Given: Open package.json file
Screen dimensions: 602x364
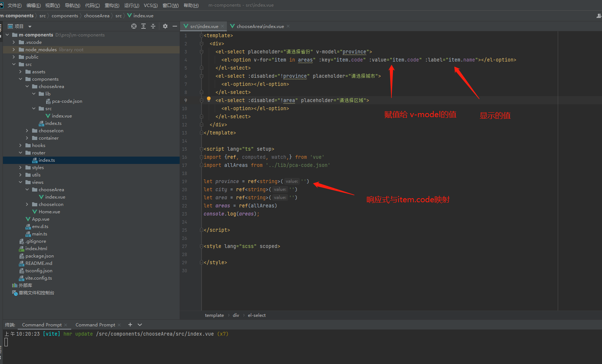Looking at the screenshot, I should [x=36, y=256].
